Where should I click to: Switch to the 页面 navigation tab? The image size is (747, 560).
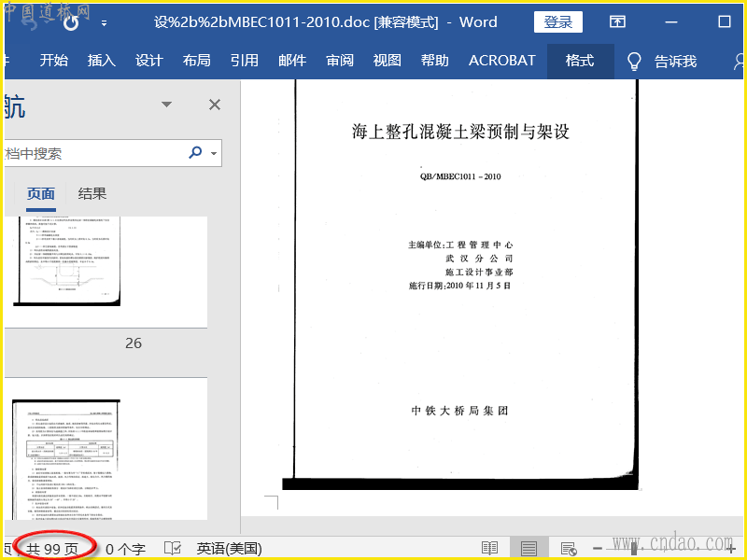pos(40,194)
